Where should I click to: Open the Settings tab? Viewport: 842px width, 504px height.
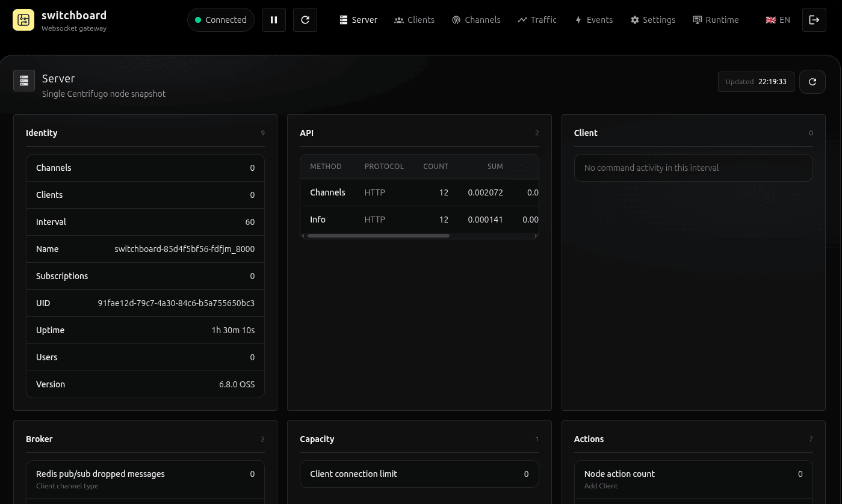pyautogui.click(x=653, y=20)
